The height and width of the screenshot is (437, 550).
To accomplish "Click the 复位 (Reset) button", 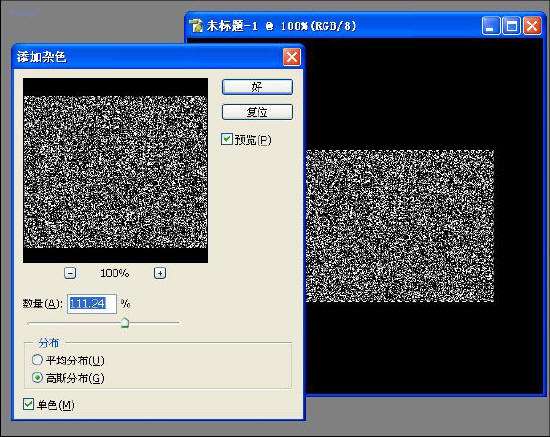I will [x=257, y=112].
